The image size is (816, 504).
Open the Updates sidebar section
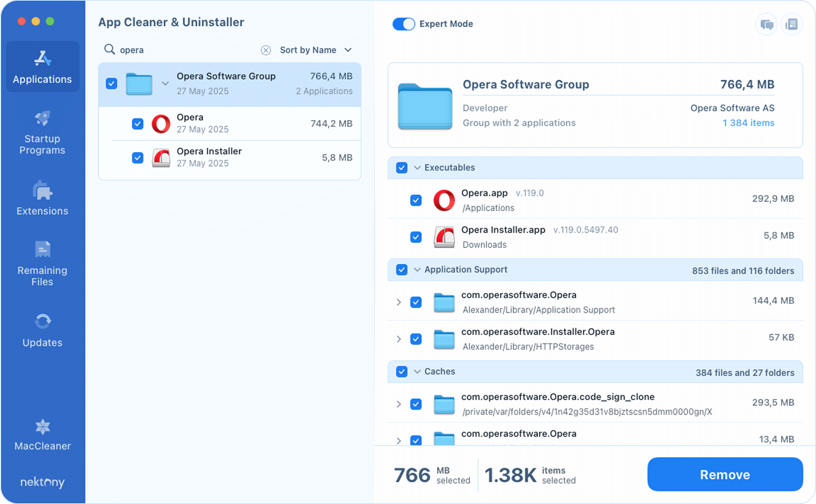click(x=42, y=330)
